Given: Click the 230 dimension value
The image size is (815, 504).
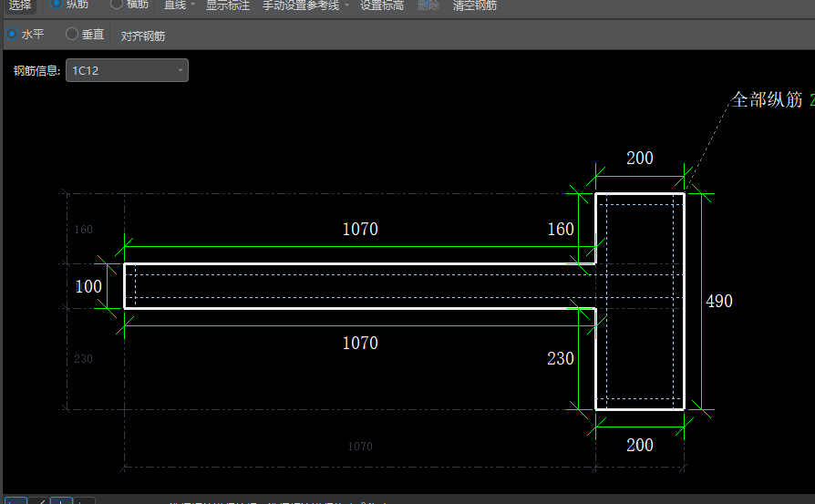Looking at the screenshot, I should tap(561, 358).
